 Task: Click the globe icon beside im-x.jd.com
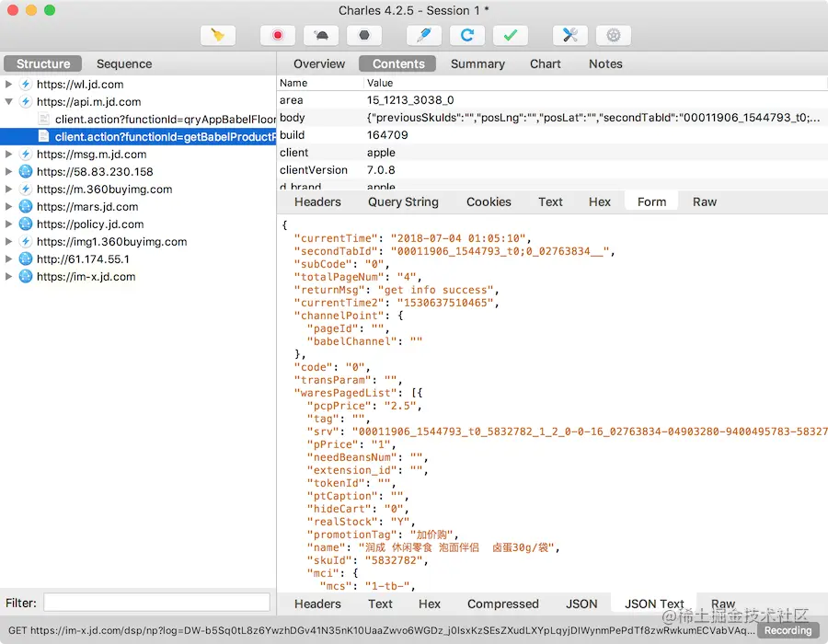(x=26, y=276)
